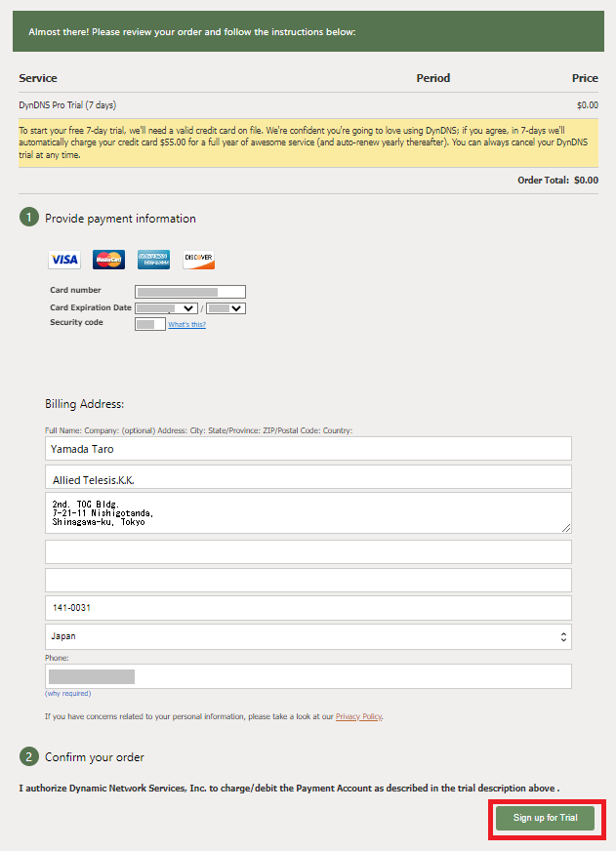The height and width of the screenshot is (851, 616).
Task: Open the Privacy Policy link
Action: (x=358, y=716)
